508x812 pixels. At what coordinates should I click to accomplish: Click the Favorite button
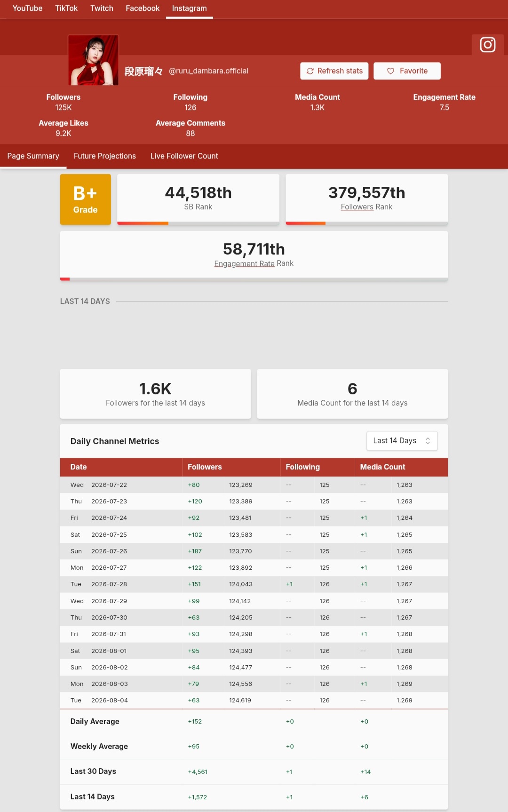point(407,71)
